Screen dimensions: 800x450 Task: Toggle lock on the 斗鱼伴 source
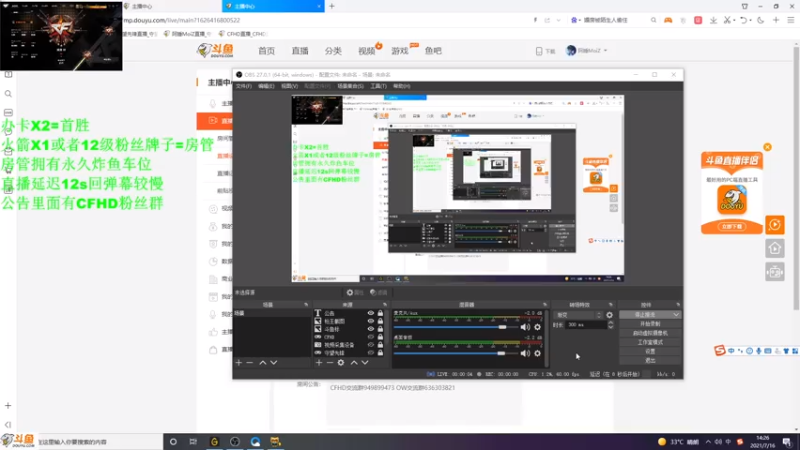pyautogui.click(x=380, y=329)
